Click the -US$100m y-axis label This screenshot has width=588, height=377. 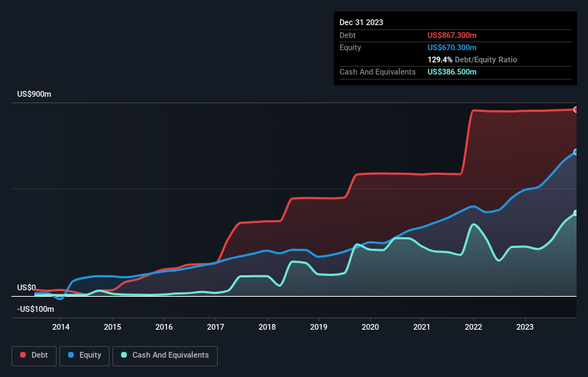pyautogui.click(x=36, y=309)
